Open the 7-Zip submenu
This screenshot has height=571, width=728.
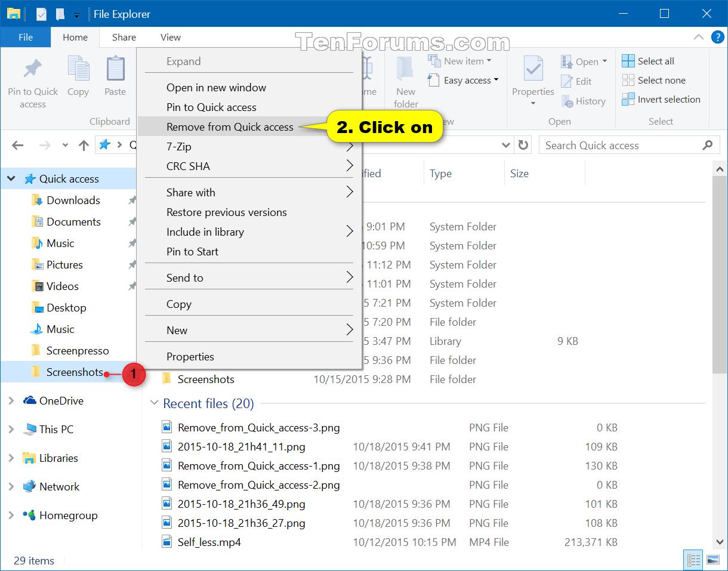coord(249,146)
